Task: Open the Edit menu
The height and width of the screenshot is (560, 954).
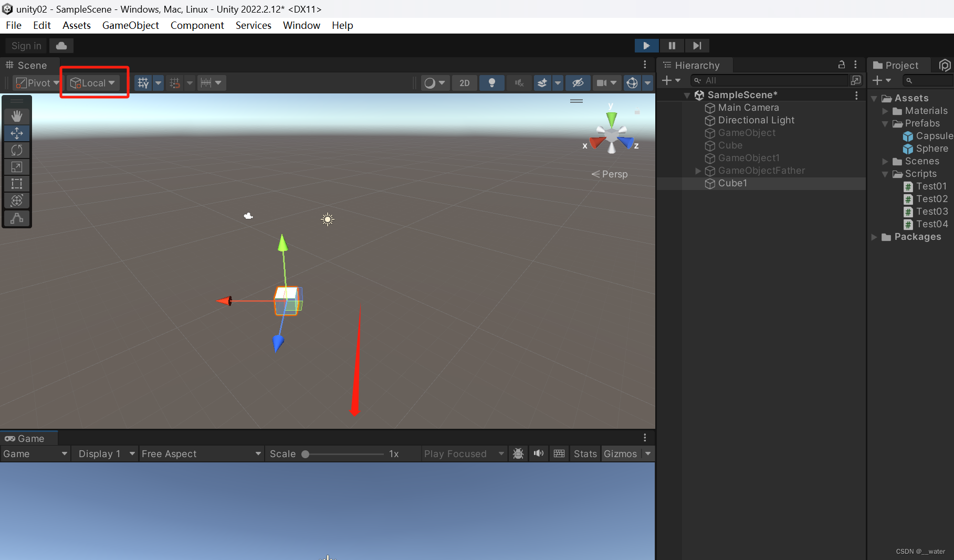Action: point(42,25)
